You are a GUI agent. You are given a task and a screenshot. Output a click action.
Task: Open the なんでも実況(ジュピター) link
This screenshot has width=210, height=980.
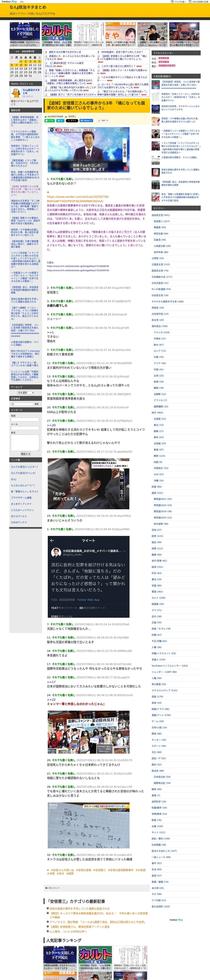click(24, 467)
